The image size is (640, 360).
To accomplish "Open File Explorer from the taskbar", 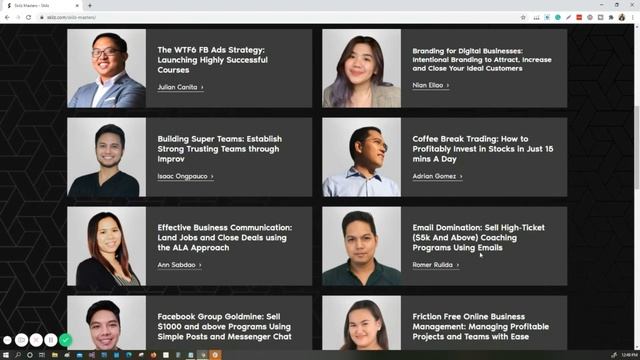I will coord(54,355).
